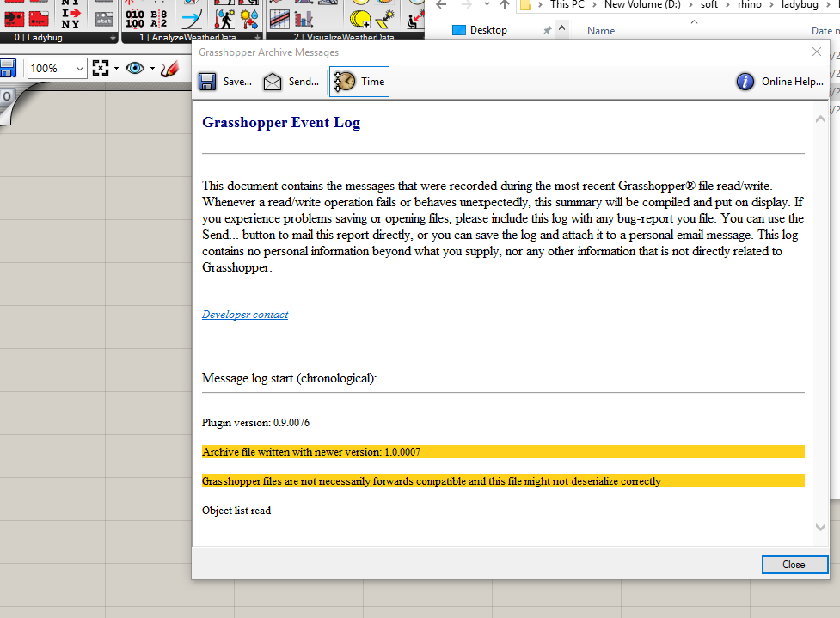This screenshot has height=618, width=840.
Task: Click the Name column header in Explorer
Action: (600, 31)
